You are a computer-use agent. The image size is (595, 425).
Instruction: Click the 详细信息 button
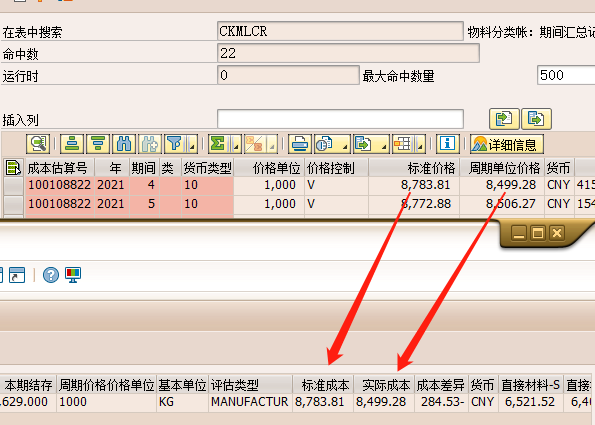pos(507,144)
